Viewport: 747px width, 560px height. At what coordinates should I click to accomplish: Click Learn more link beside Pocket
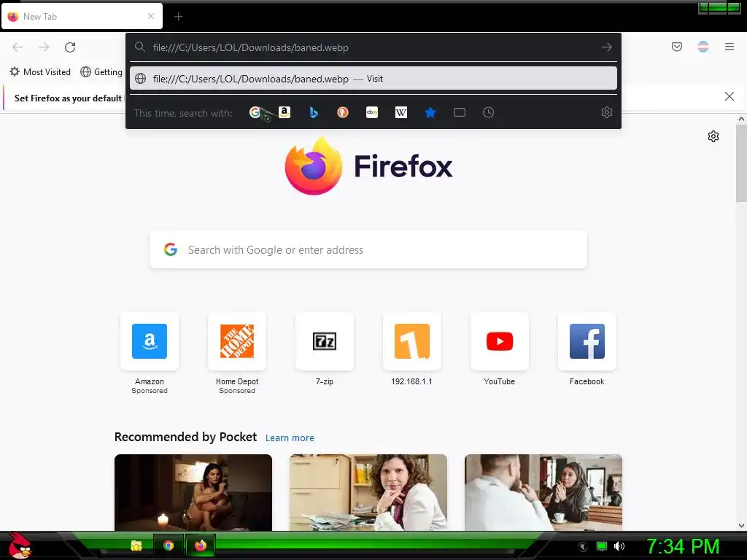click(290, 438)
